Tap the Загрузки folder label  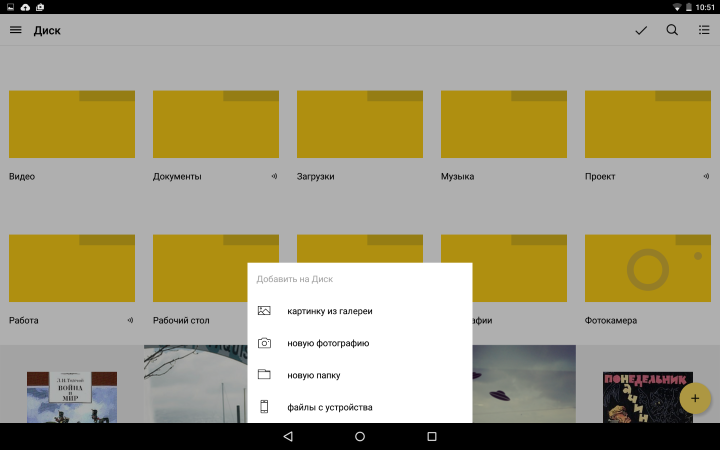tap(315, 176)
